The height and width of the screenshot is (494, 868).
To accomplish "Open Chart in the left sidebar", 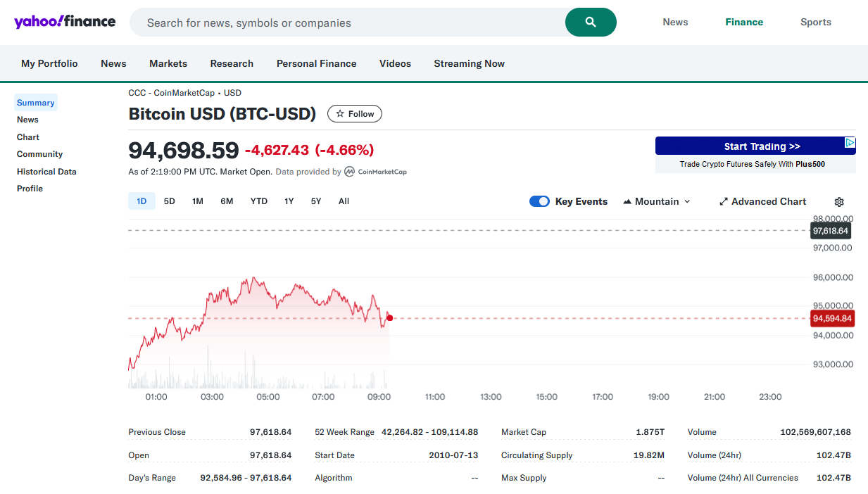I will [28, 137].
